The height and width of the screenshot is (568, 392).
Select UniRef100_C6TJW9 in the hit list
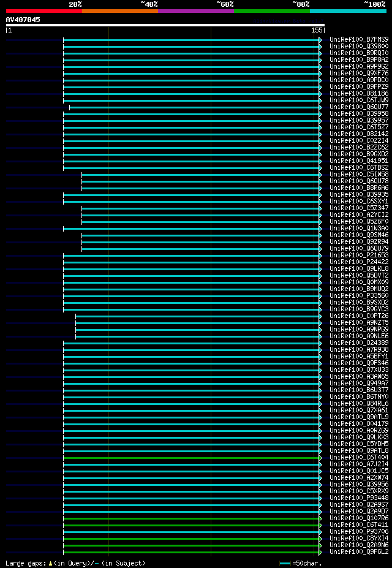pyautogui.click(x=359, y=100)
